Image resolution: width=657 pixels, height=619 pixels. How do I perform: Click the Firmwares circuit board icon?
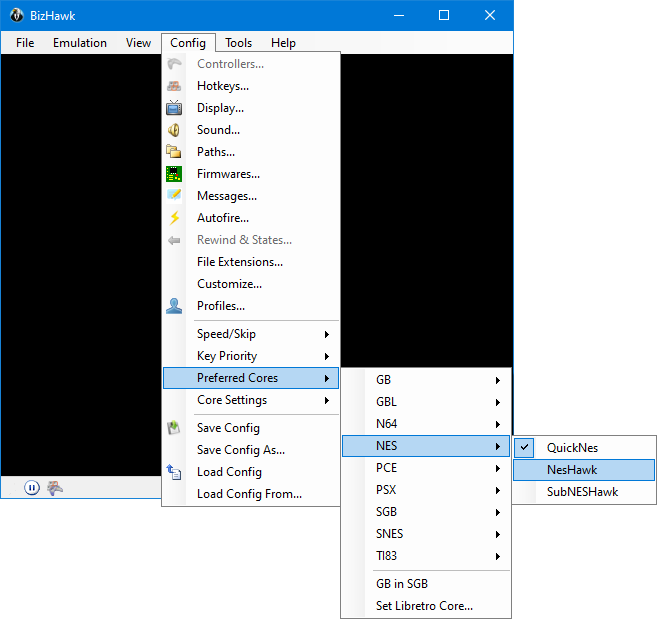[x=174, y=174]
